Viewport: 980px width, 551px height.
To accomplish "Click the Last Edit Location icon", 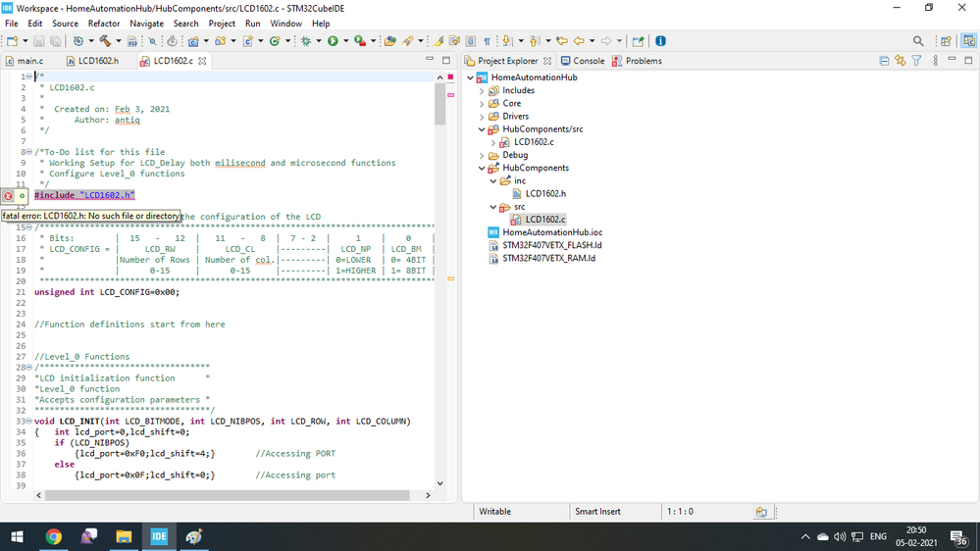I will pyautogui.click(x=562, y=41).
